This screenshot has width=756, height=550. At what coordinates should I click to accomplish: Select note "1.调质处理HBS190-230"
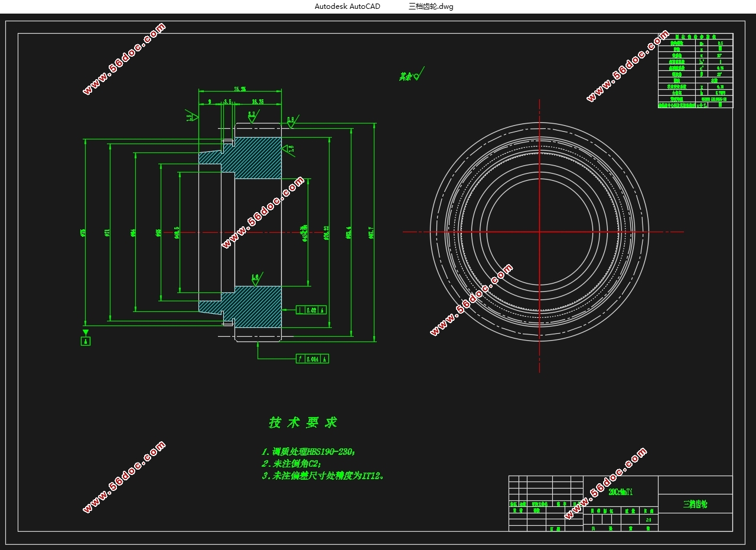tap(308, 451)
